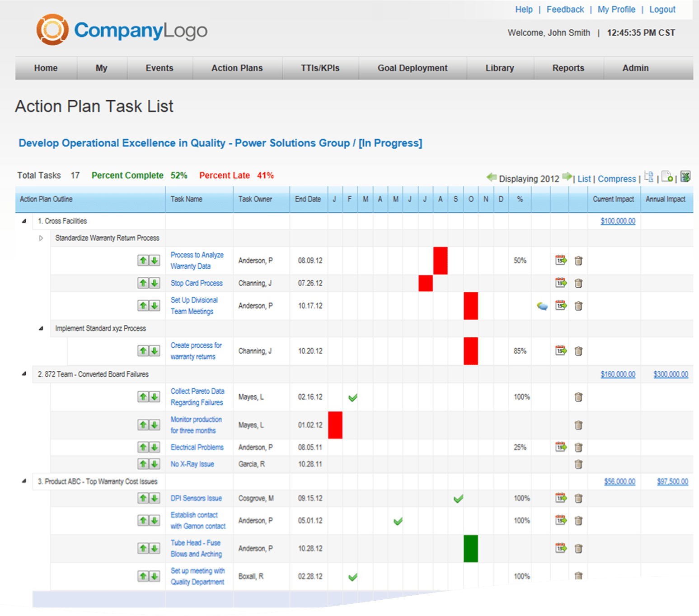Click the red Gantt bar for Create process for warranty returns

click(x=470, y=351)
